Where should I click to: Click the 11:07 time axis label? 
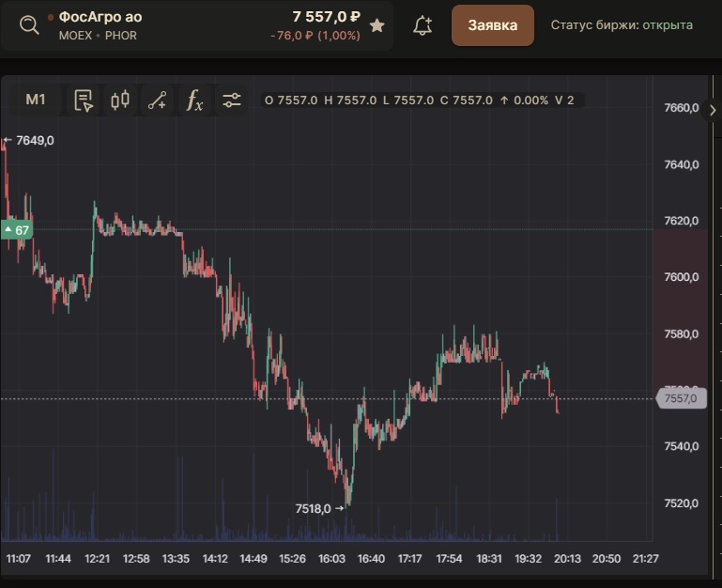[x=19, y=559]
